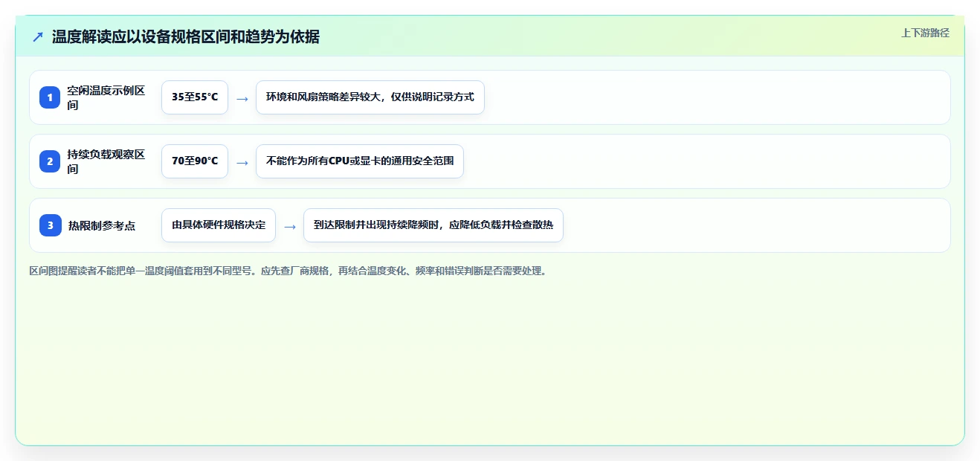Image resolution: width=980 pixels, height=461 pixels.
Task: Click the number 3 step badge
Action: 50,225
